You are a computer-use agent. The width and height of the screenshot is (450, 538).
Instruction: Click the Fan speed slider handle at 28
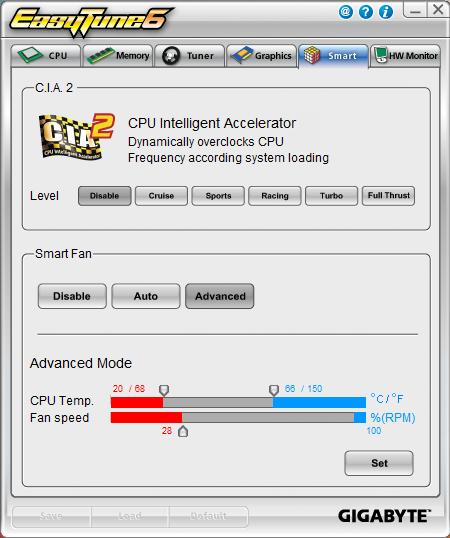[x=183, y=431]
